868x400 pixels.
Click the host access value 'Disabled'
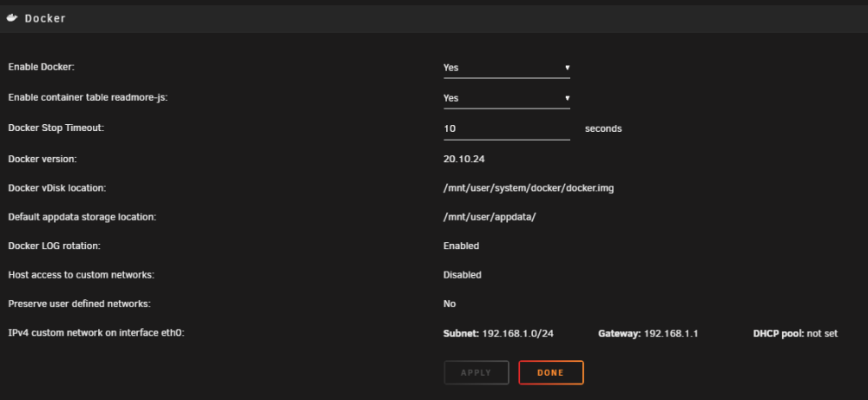(x=463, y=275)
